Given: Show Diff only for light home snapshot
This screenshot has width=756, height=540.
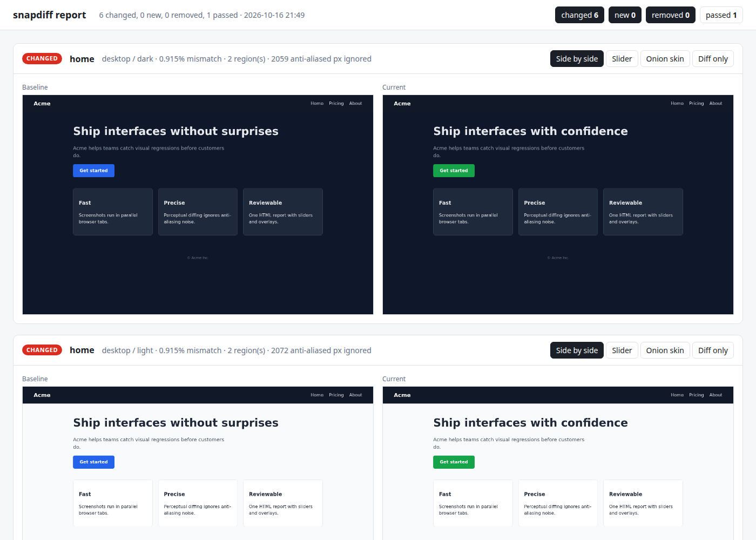Looking at the screenshot, I should tap(713, 350).
